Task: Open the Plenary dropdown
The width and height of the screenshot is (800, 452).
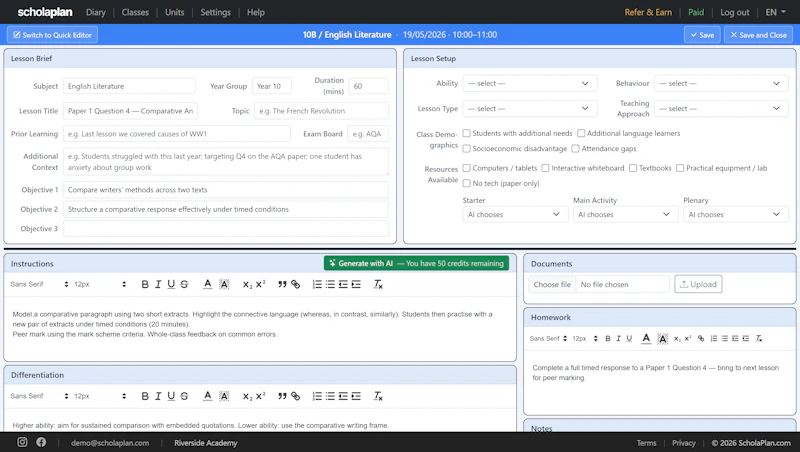Action: point(735,214)
